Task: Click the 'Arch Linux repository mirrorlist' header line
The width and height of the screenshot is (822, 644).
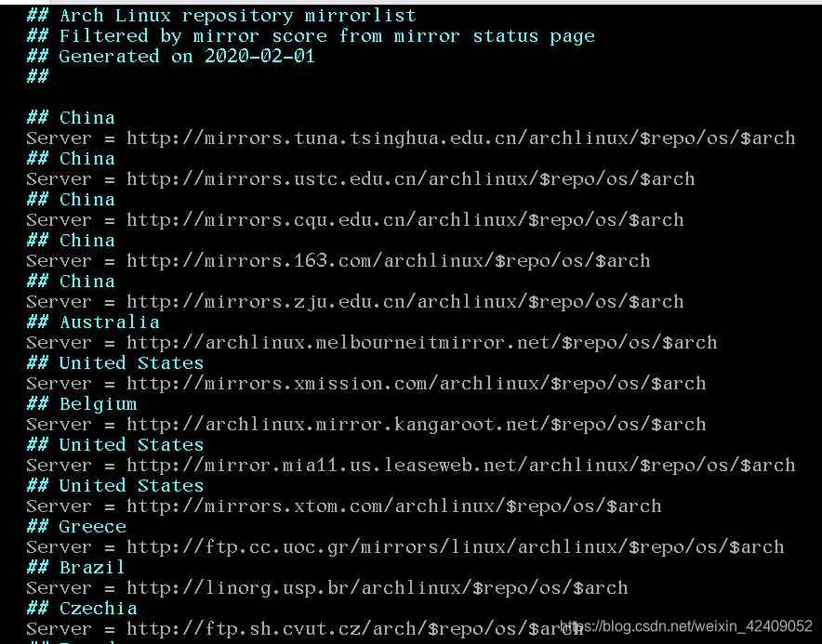Action: point(221,16)
